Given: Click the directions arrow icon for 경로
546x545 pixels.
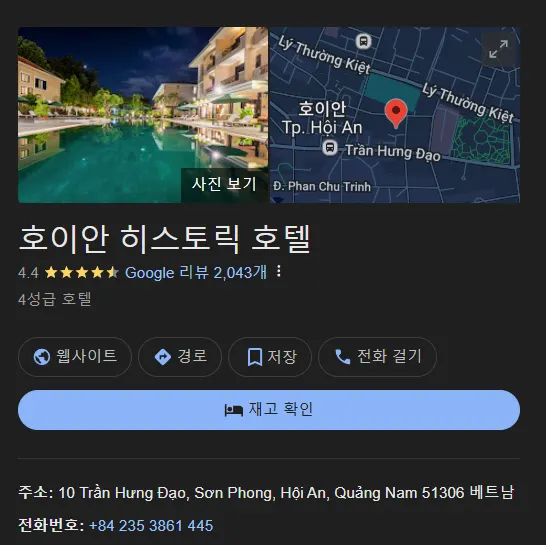Looking at the screenshot, I should [162, 357].
